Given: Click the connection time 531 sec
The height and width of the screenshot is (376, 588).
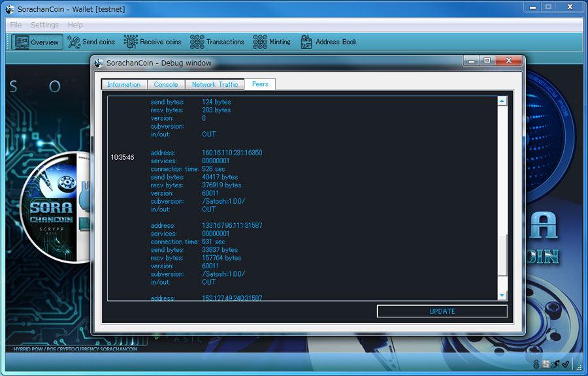Looking at the screenshot, I should click(214, 242).
